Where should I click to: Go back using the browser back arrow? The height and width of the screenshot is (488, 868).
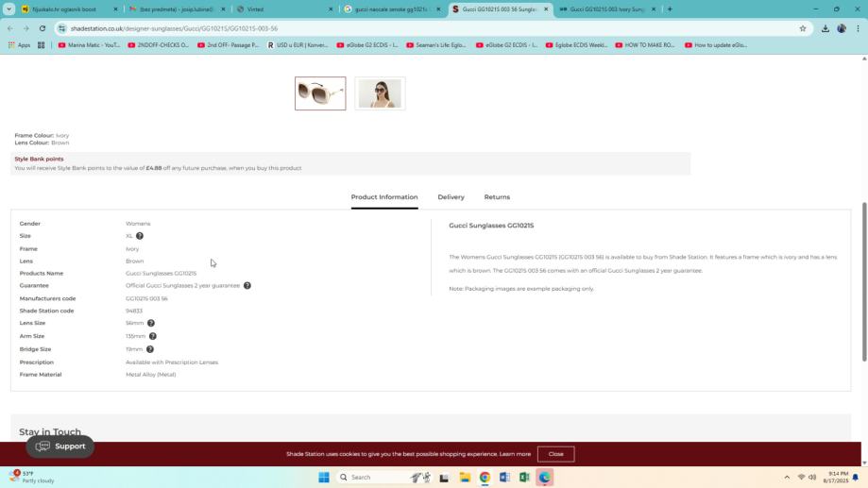(x=10, y=28)
